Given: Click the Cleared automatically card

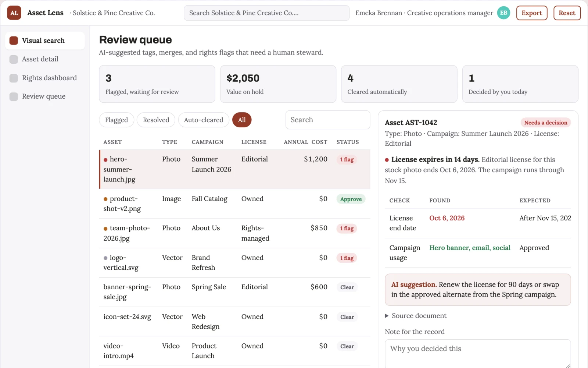Looking at the screenshot, I should pos(399,84).
